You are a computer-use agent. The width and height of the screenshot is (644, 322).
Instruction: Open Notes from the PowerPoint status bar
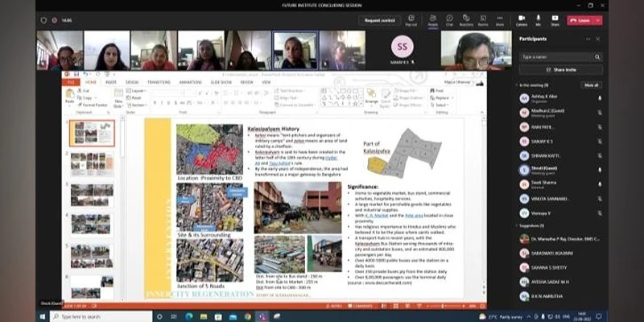click(x=336, y=306)
